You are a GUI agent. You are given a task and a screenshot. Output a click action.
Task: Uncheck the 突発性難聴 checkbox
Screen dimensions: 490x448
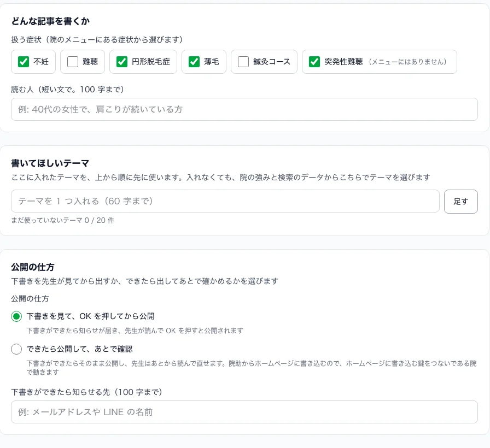click(314, 62)
